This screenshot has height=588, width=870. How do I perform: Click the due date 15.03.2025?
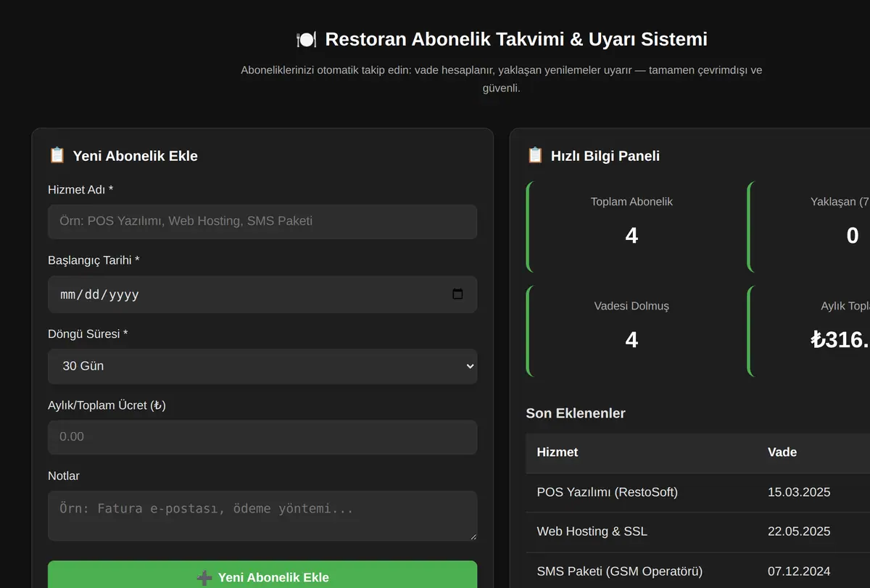(x=799, y=492)
